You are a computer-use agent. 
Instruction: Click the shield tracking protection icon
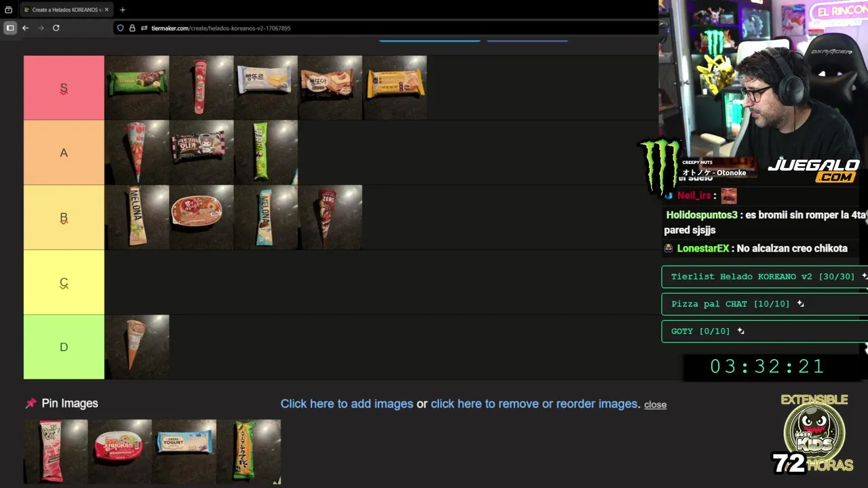[x=121, y=28]
